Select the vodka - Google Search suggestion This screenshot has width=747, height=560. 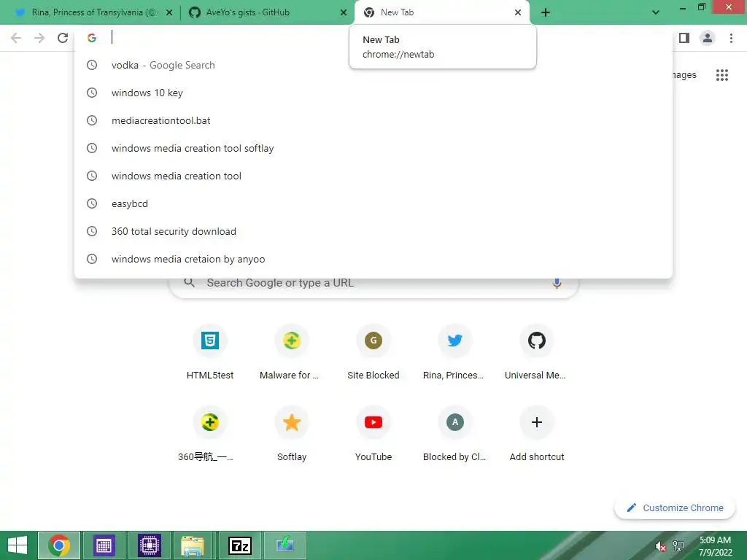373,65
